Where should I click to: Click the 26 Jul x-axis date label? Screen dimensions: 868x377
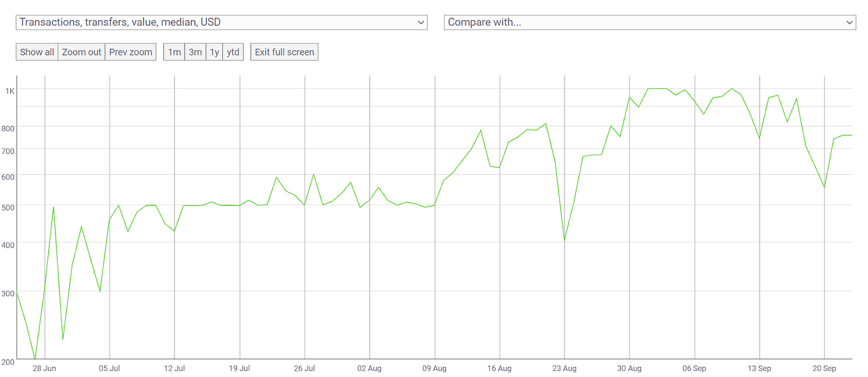click(305, 369)
